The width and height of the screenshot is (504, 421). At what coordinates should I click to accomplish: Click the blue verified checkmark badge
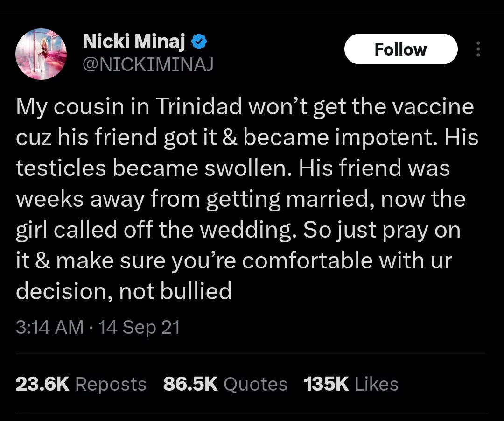point(199,42)
